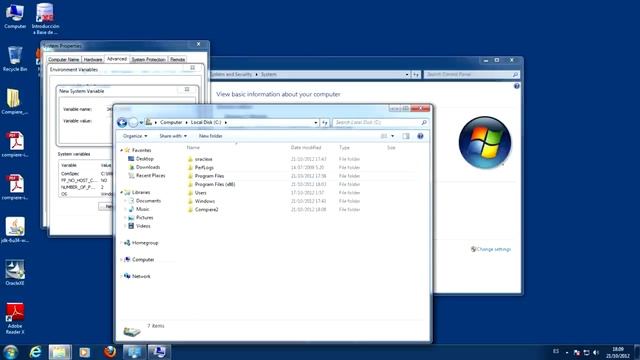Open the Compiere zip folder on desktop
This screenshot has height=360, width=640.
pos(15,102)
